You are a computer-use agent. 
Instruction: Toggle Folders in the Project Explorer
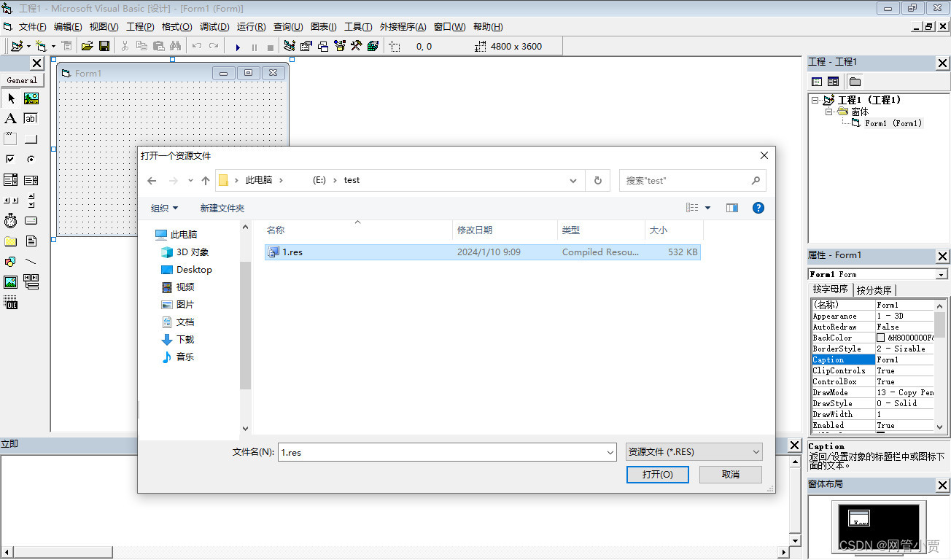coord(855,82)
